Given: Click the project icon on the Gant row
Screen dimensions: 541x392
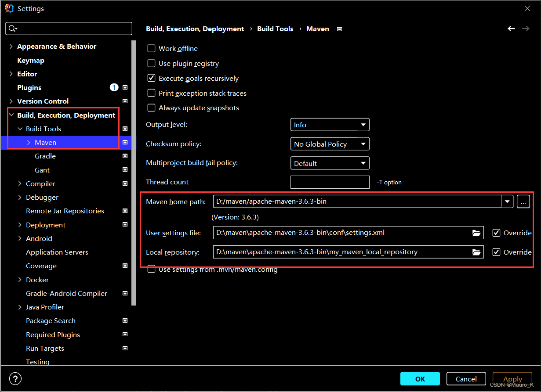Looking at the screenshot, I should pos(125,170).
